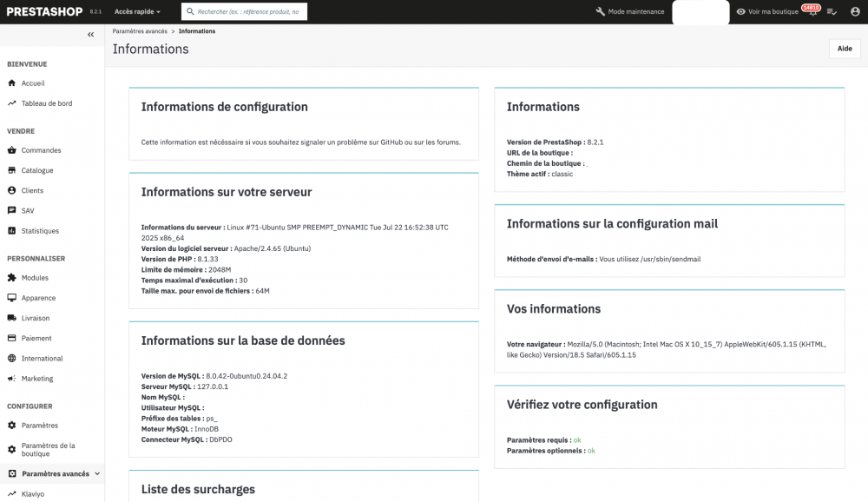Open Accueil home icon

11,83
